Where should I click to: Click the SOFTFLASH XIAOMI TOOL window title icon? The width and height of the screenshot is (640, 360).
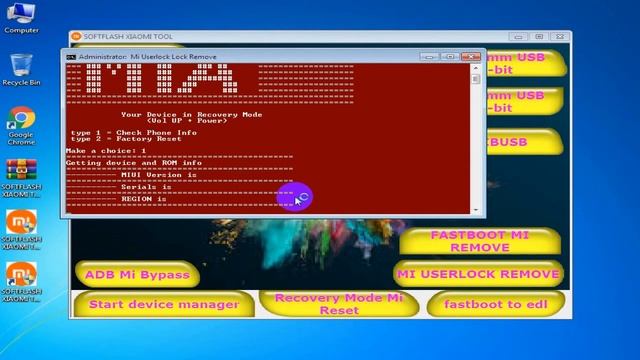(x=76, y=36)
